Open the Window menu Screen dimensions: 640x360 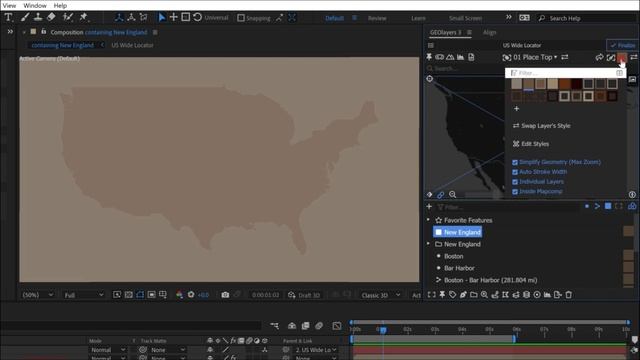tap(35, 5)
